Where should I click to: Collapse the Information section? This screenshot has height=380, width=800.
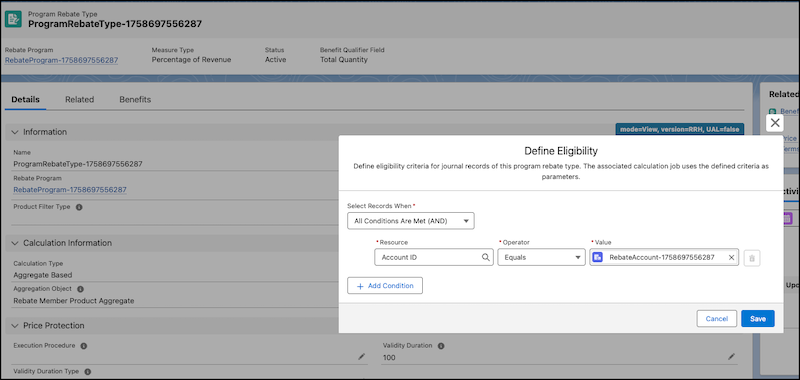coord(15,132)
